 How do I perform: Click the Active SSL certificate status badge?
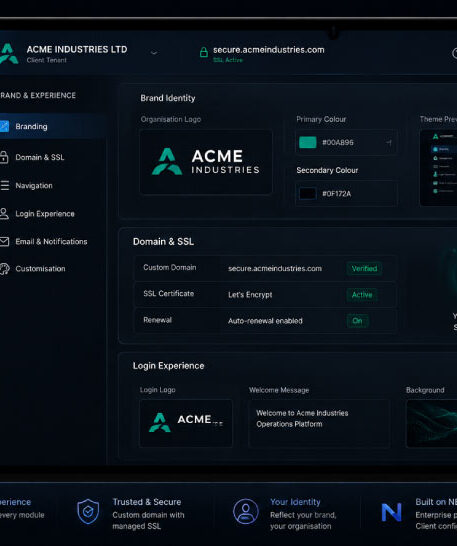(362, 295)
